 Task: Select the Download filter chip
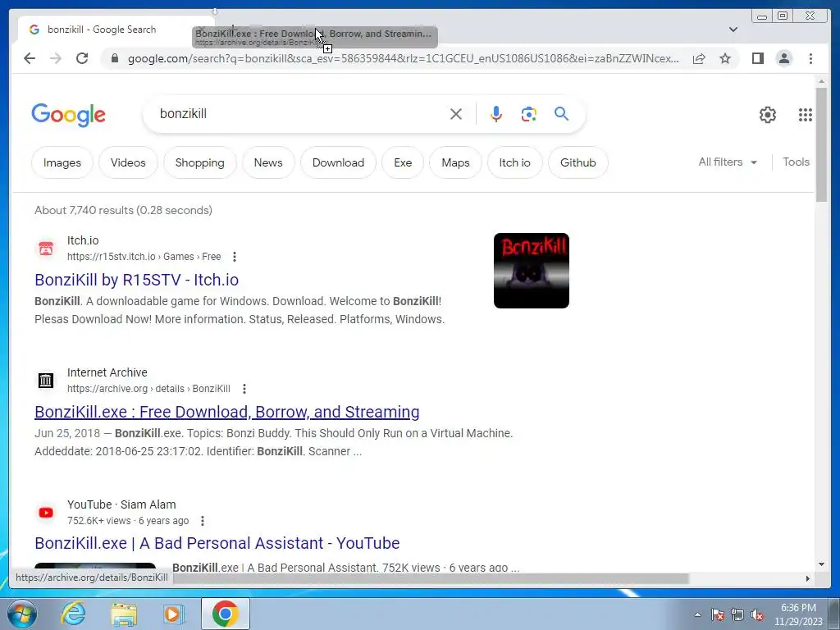click(338, 162)
